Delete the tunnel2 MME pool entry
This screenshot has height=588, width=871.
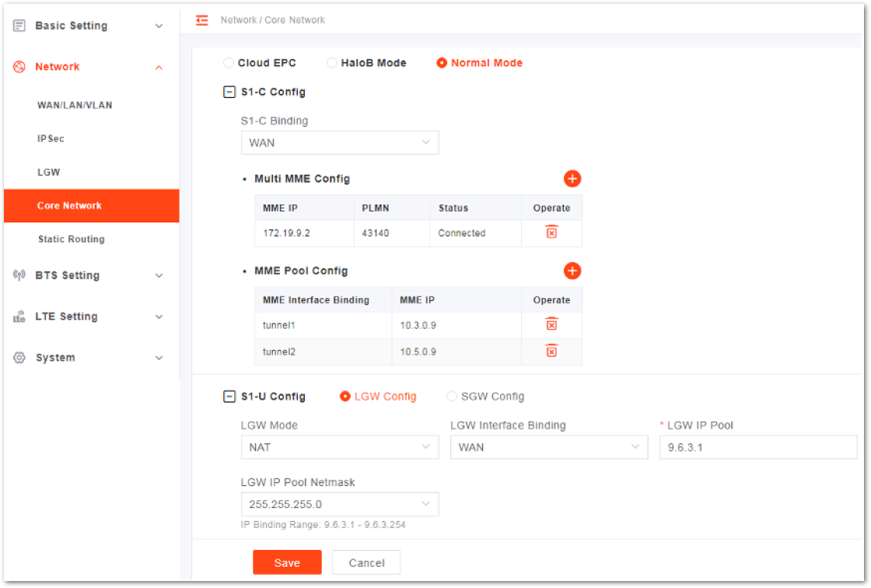click(551, 352)
